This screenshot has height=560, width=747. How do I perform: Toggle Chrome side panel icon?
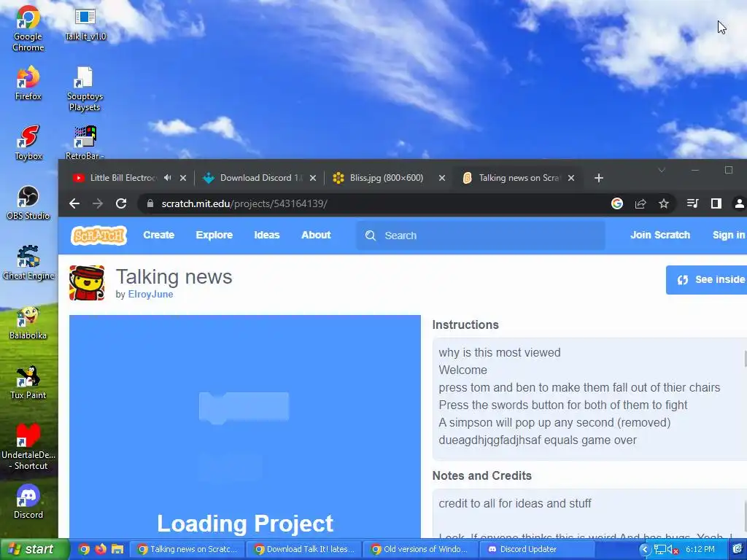coord(716,204)
